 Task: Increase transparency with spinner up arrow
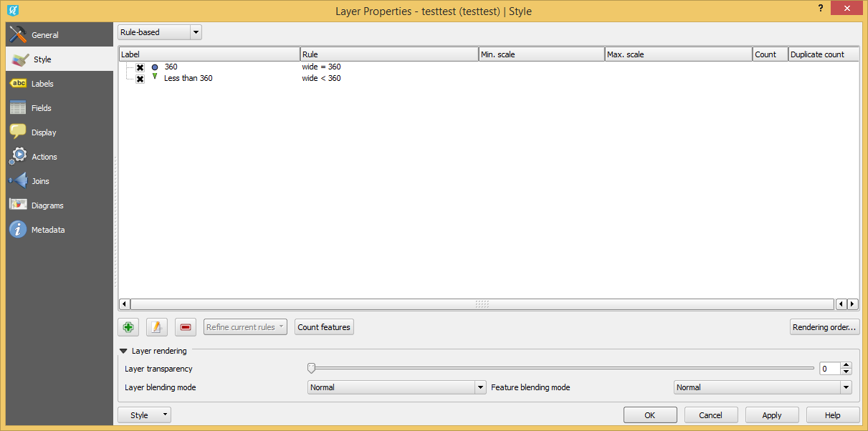point(846,365)
